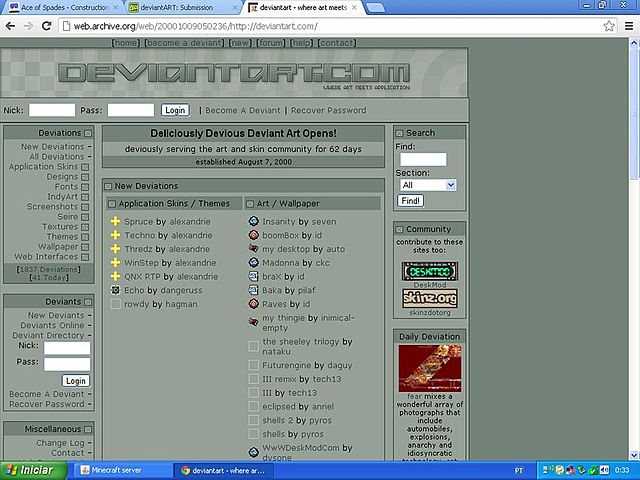Focus the Find search text field
This screenshot has height=480, width=640.
pos(423,160)
